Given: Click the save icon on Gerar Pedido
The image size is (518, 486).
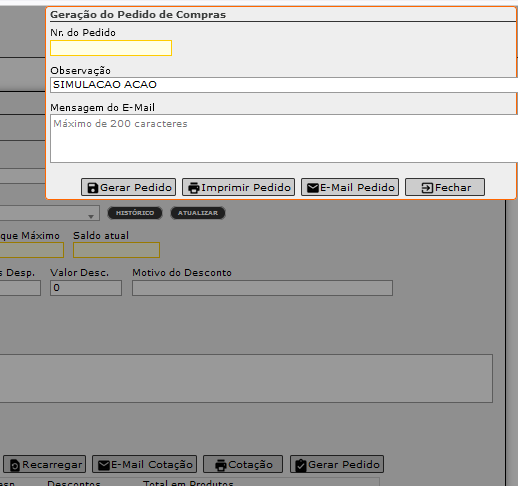Looking at the screenshot, I should 92,188.
